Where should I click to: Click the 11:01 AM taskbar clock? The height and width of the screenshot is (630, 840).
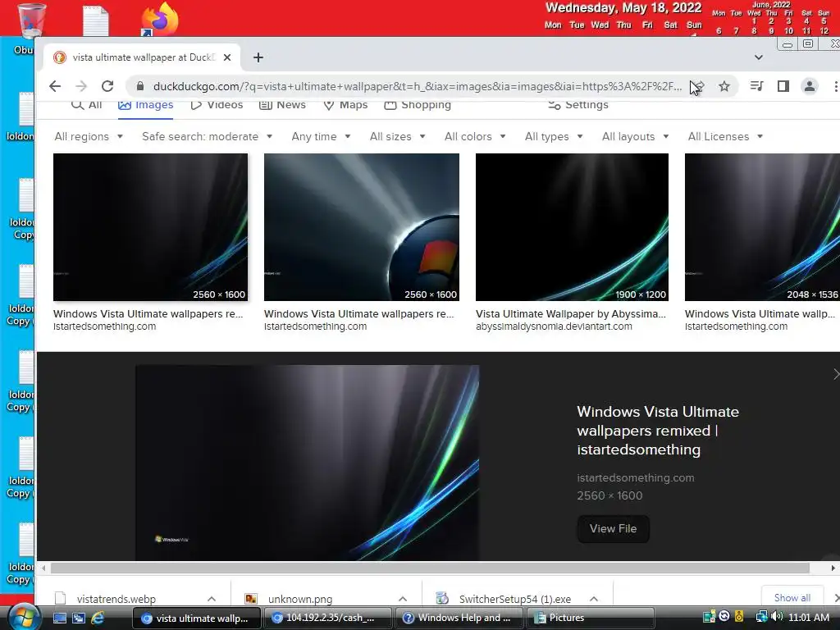coord(808,617)
